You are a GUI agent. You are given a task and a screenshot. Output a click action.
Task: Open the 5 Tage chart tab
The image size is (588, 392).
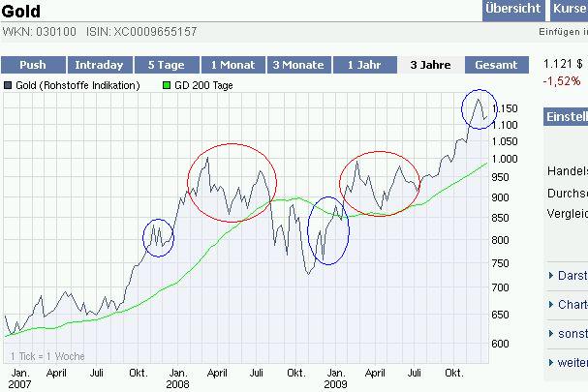coord(167,65)
